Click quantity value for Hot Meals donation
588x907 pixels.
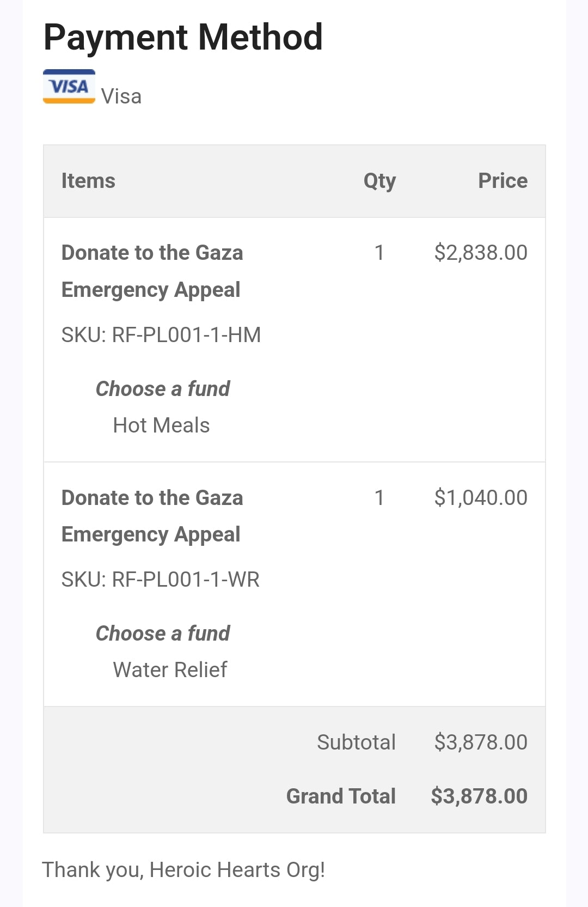379,253
